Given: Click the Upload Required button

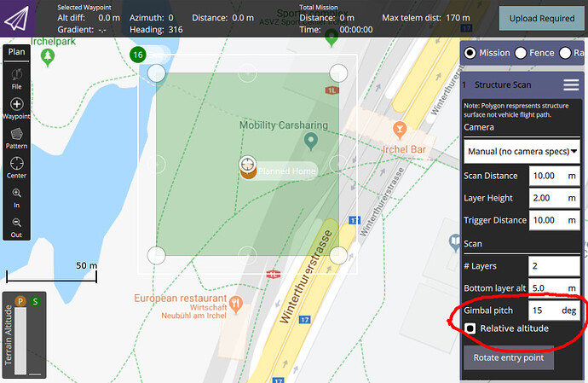Looking at the screenshot, I should click(x=541, y=18).
